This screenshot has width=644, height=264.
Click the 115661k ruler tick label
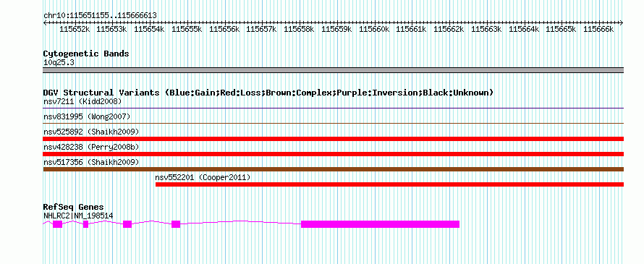(x=411, y=29)
